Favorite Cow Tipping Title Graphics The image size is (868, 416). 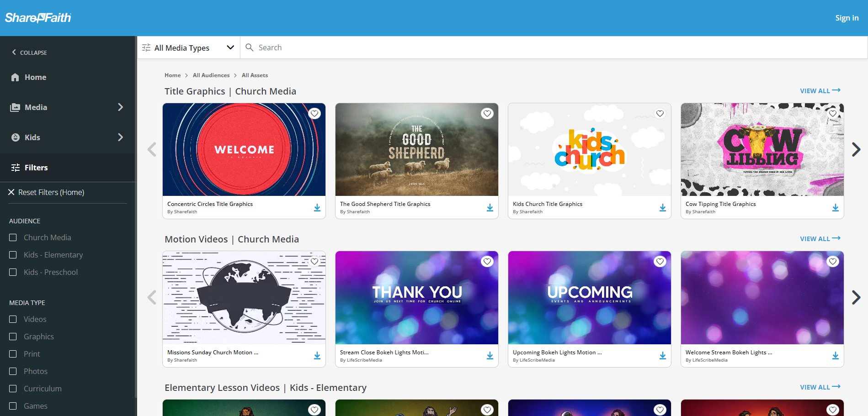tap(833, 114)
